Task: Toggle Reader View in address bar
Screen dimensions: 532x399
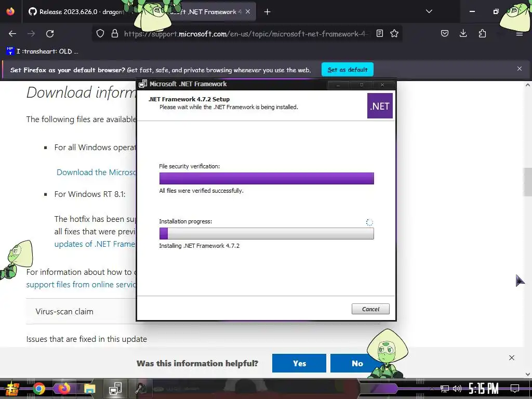Action: coord(380,34)
